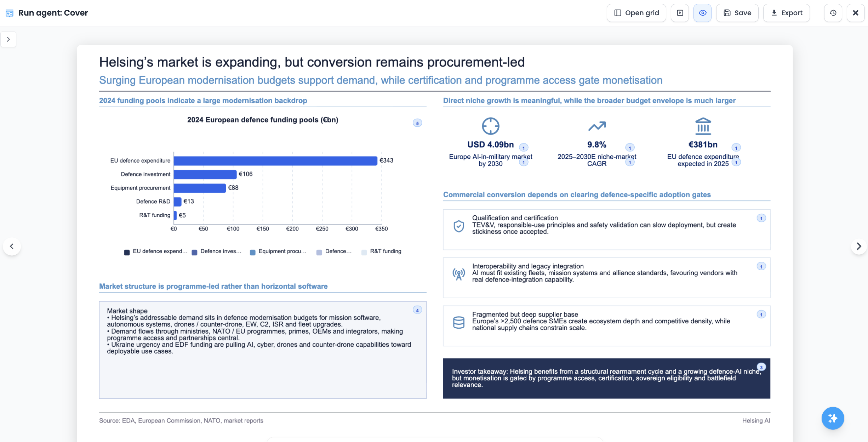
Task: Click the slide title about Helsing's market
Action: (312, 62)
